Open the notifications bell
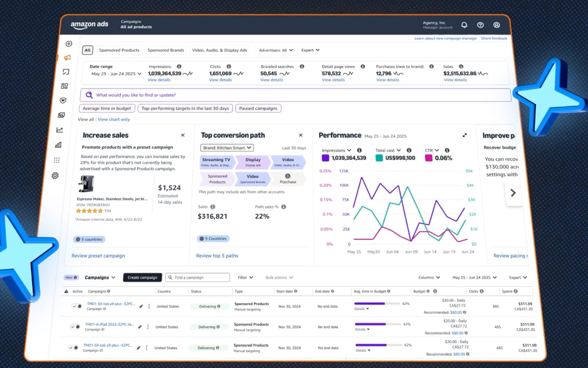588x368 pixels. point(464,25)
